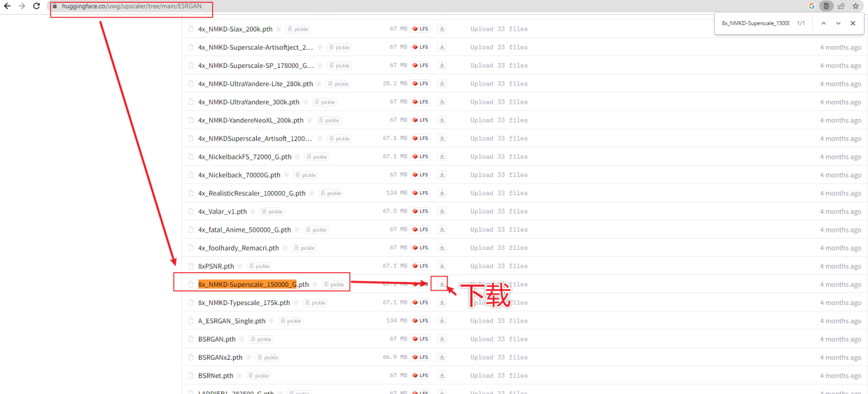Click '4 months ago' on 8x_NMKD-Typescale_175k.pth row

[x=841, y=303]
